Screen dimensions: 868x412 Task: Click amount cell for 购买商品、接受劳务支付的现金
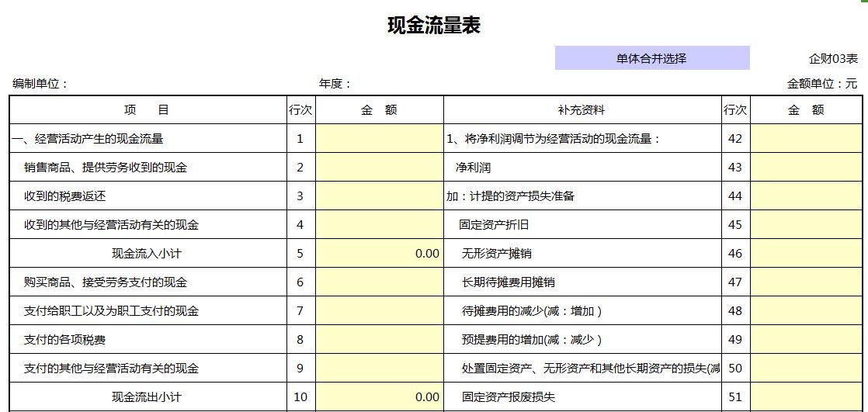tap(379, 282)
